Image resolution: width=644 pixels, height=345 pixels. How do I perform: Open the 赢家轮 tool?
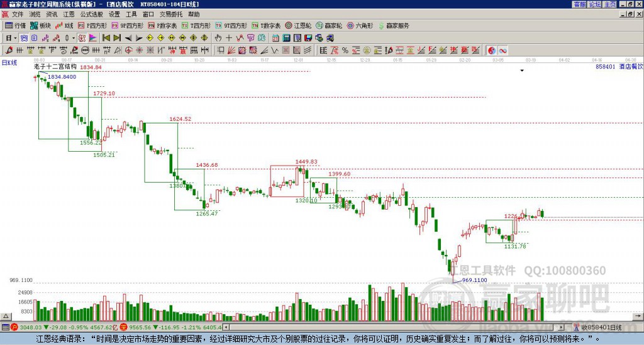[329, 25]
